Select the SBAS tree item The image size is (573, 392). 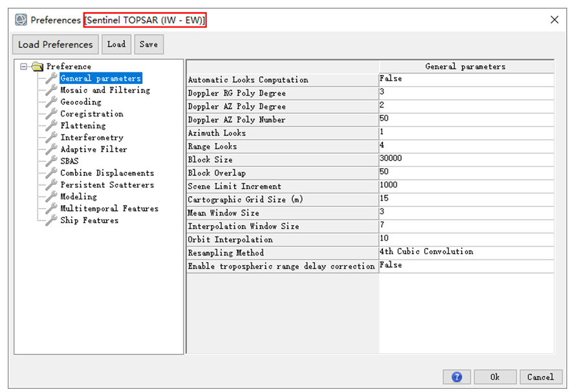click(x=69, y=161)
